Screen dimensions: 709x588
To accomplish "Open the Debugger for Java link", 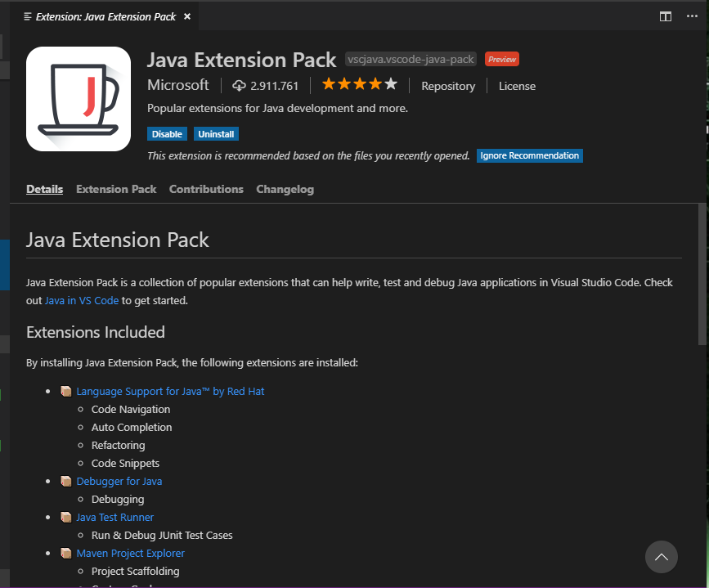I will click(119, 481).
